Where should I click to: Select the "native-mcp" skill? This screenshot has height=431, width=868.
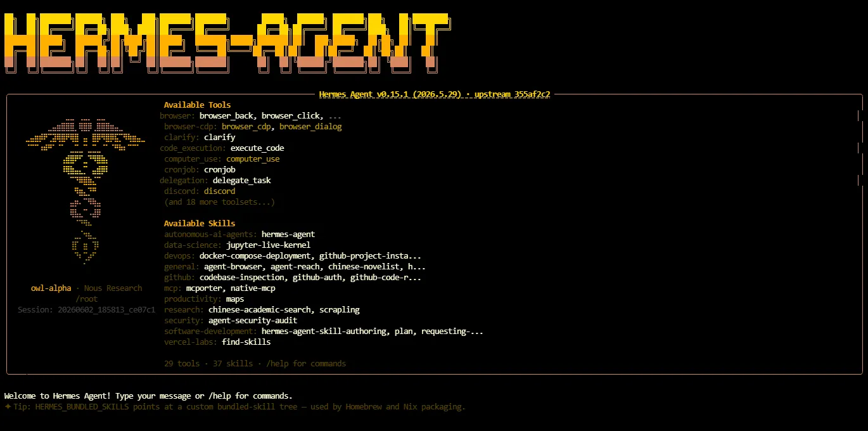253,288
